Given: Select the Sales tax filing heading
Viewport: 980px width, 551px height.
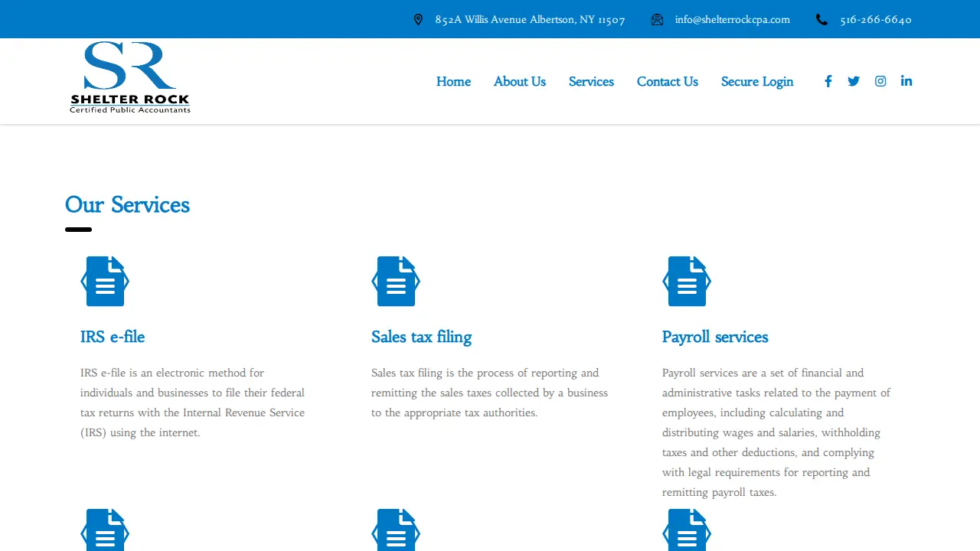Looking at the screenshot, I should tap(421, 337).
